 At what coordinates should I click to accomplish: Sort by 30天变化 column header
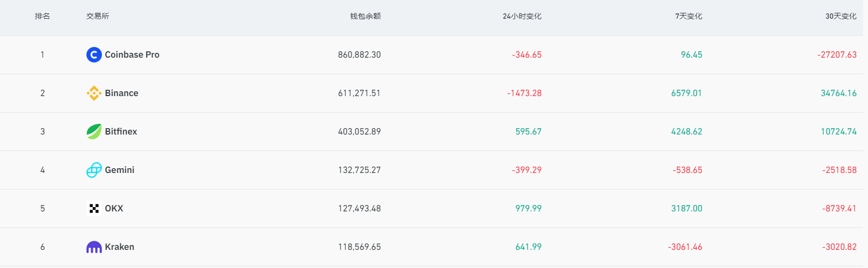tap(841, 16)
